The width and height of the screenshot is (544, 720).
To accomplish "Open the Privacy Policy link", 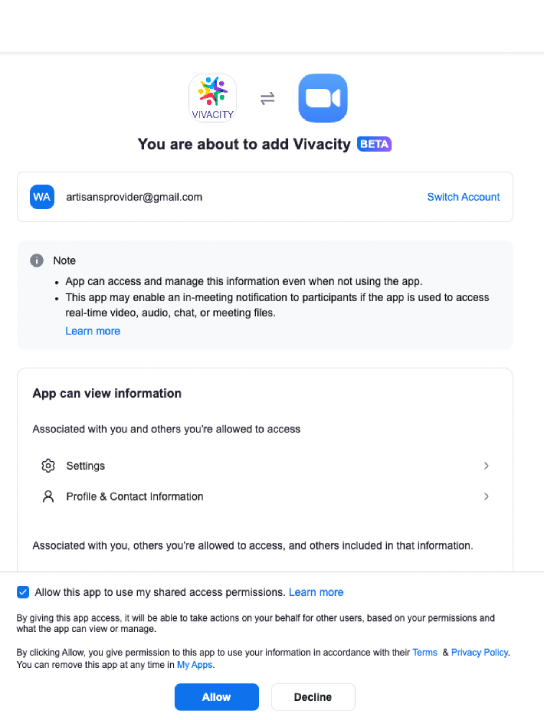I will [x=480, y=652].
